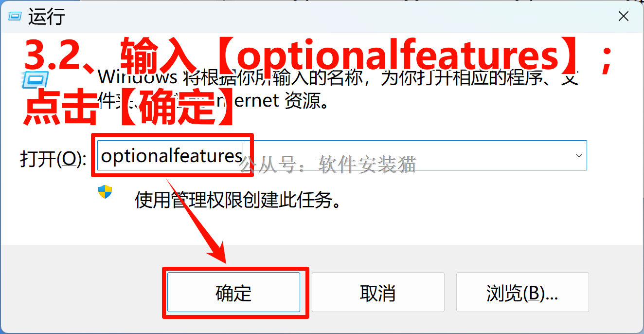Expand the 打开 combo box dropdown arrow
The height and width of the screenshot is (334, 644).
tap(579, 156)
